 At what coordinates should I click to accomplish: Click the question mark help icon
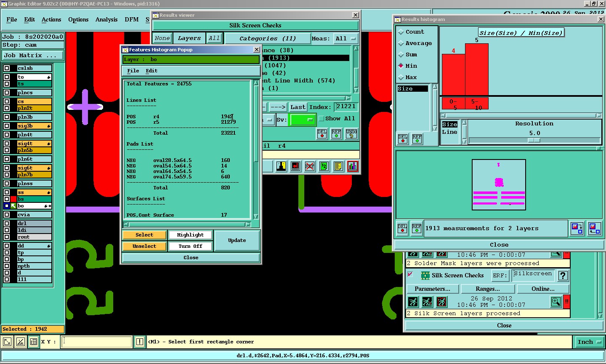[x=563, y=276]
